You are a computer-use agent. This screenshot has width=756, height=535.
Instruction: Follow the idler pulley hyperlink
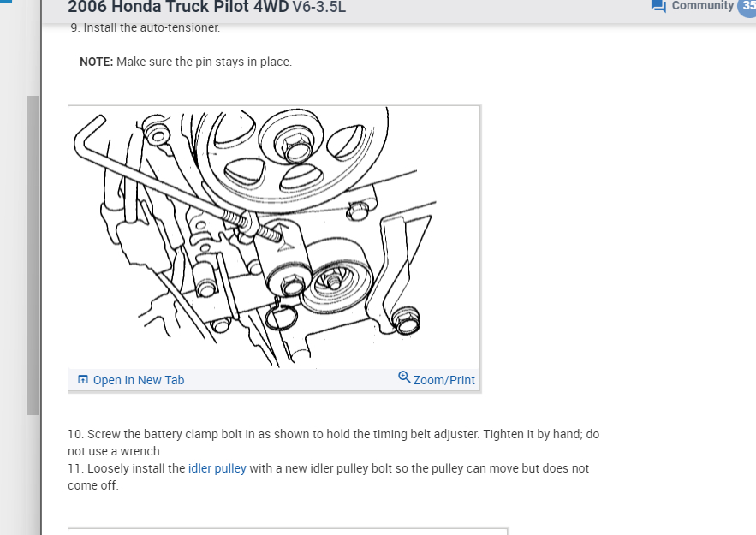pos(217,468)
